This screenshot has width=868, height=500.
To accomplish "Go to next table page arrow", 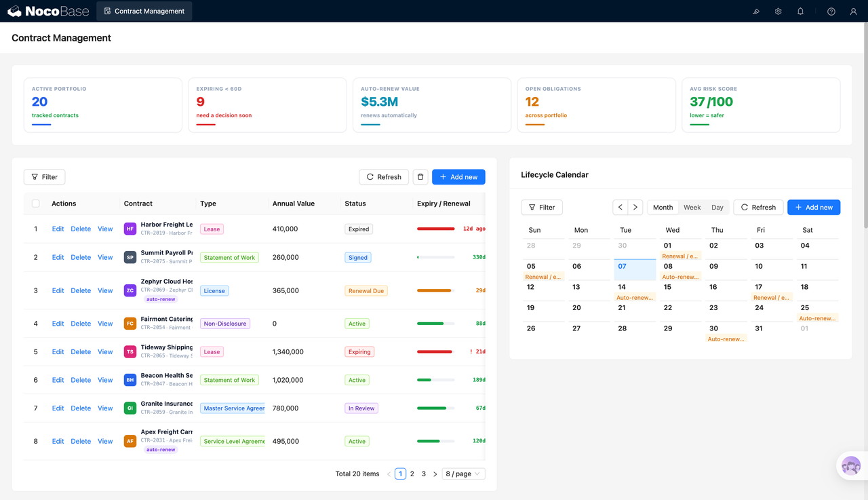I will (x=435, y=474).
